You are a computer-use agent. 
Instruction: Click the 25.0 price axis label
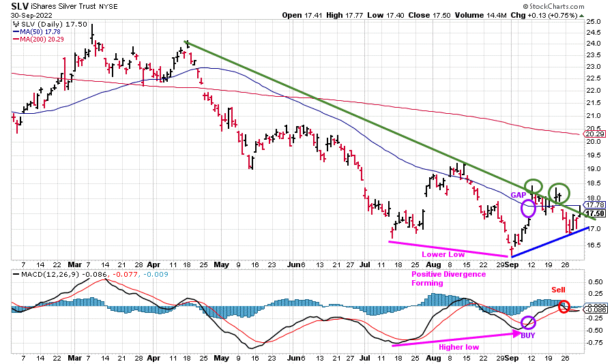point(594,22)
